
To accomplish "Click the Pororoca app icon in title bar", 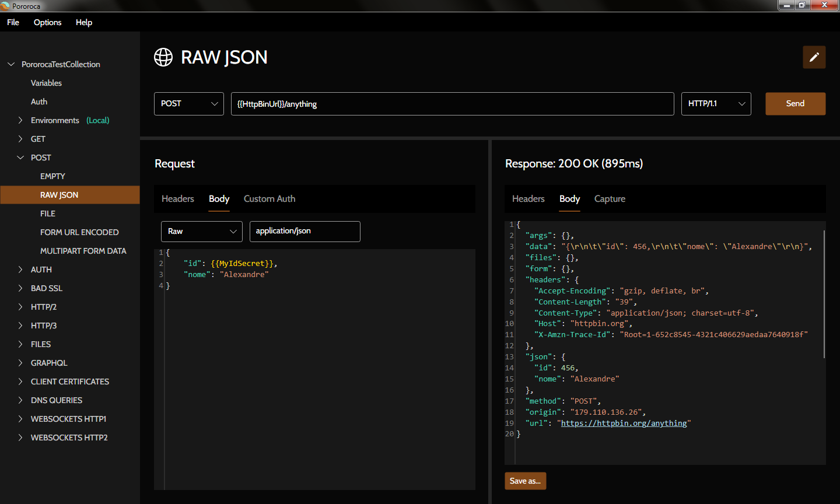I will point(5,6).
